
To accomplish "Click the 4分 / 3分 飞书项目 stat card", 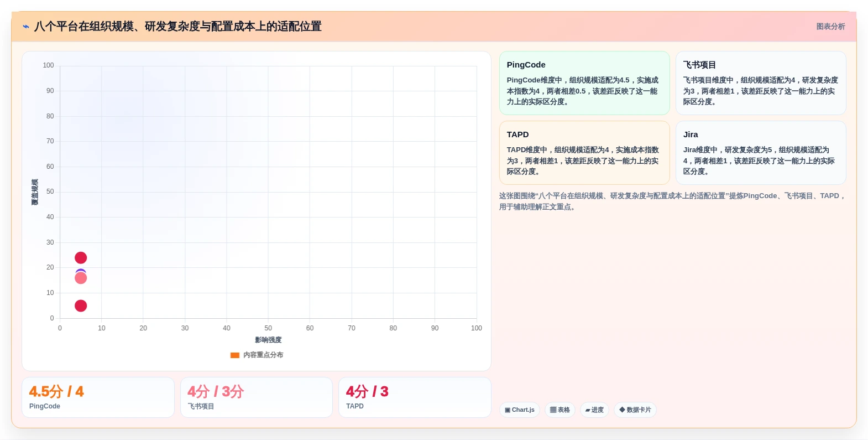I will pos(257,397).
